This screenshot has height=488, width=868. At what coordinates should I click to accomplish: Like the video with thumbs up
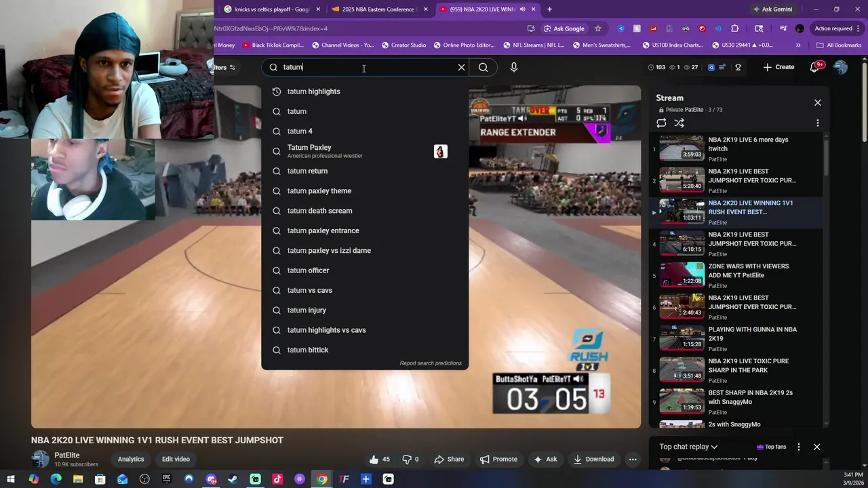pyautogui.click(x=379, y=459)
